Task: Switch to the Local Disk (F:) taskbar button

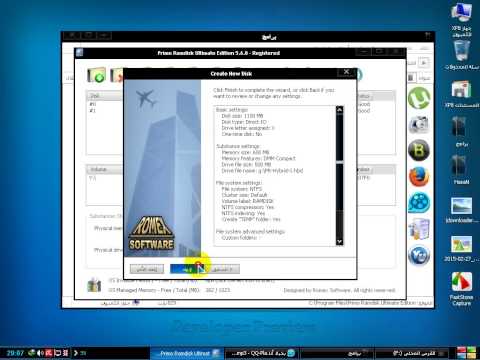Action: [x=413, y=353]
